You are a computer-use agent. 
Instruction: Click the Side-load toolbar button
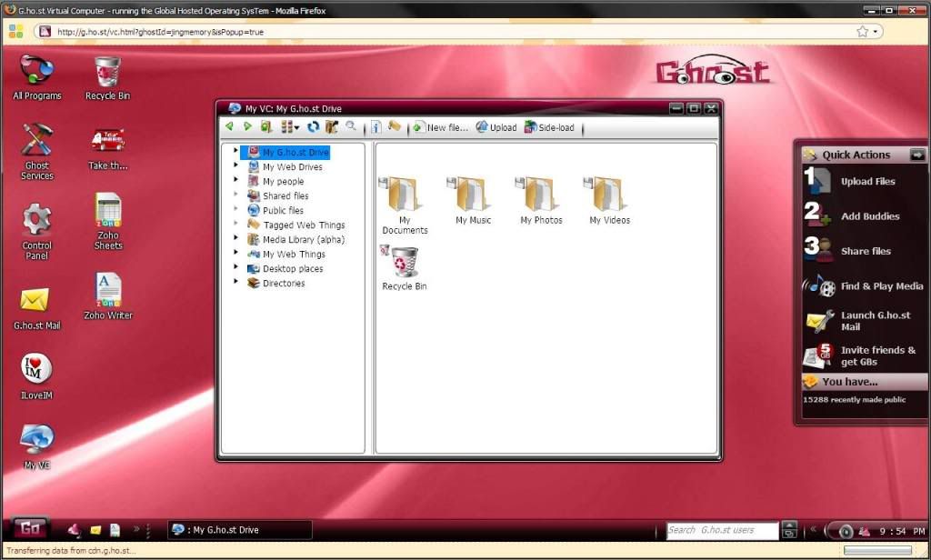(x=549, y=127)
